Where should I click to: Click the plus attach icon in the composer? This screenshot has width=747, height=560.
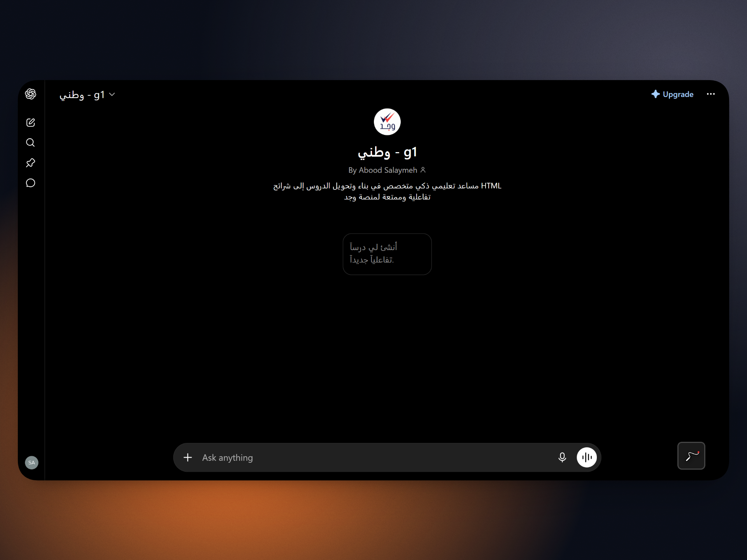click(x=188, y=457)
